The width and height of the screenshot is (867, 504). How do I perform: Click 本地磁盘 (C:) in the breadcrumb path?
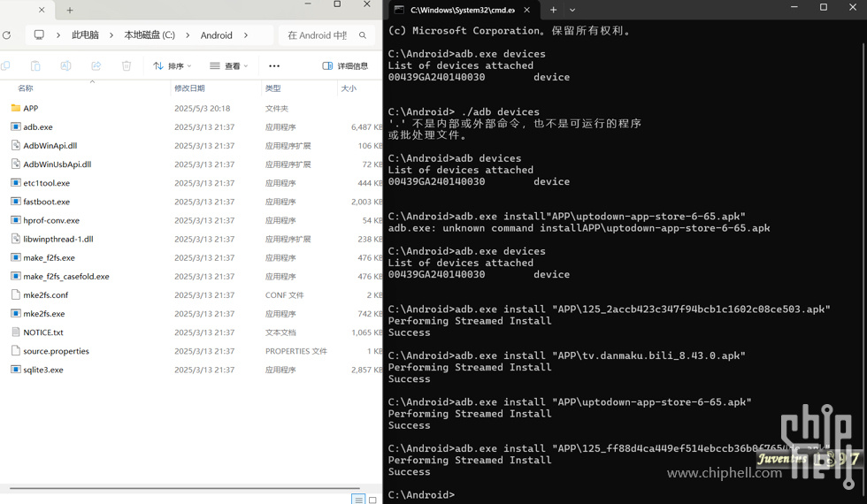click(150, 35)
